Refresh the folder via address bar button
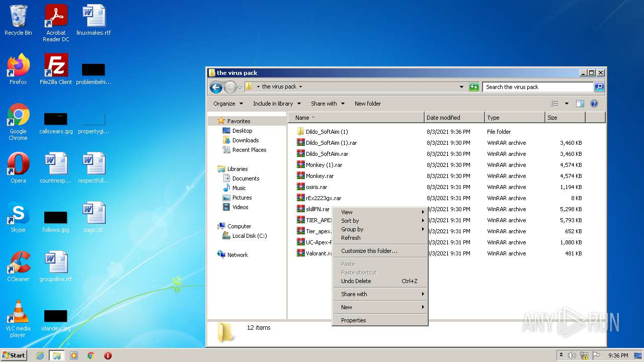The image size is (644, 362). [x=473, y=87]
